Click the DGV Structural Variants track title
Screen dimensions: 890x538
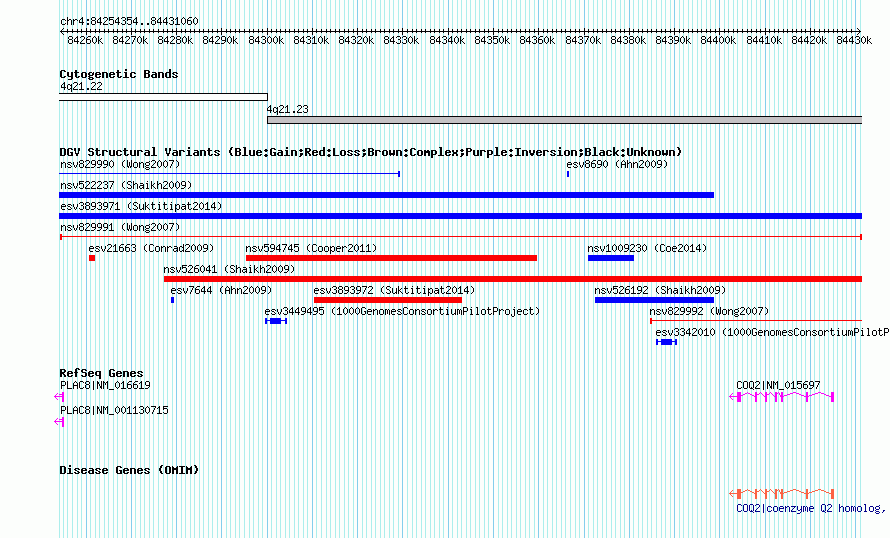click(x=371, y=152)
